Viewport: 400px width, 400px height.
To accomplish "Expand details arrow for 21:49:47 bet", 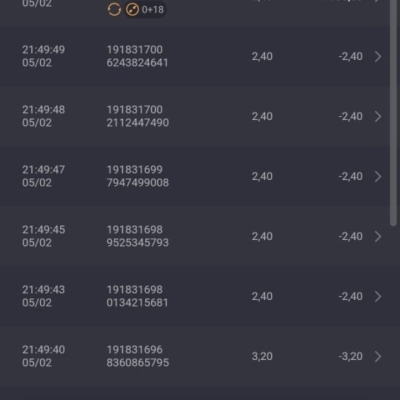I will 378,176.
